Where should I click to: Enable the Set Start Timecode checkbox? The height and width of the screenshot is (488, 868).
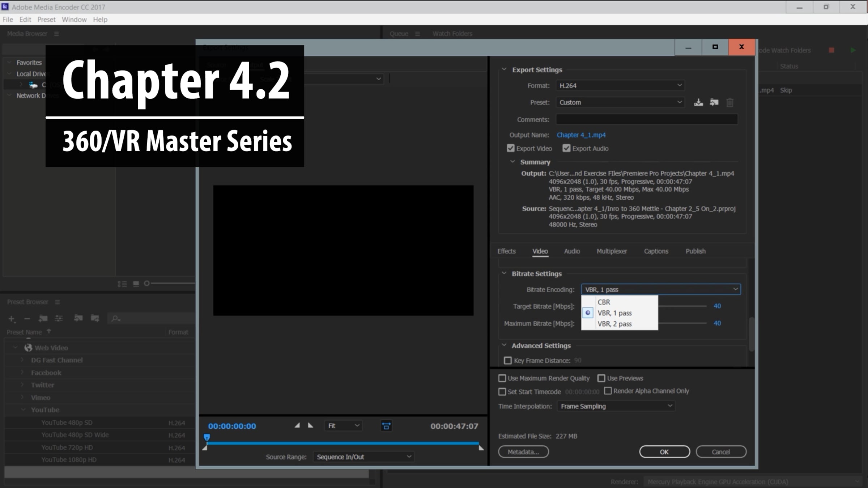502,392
